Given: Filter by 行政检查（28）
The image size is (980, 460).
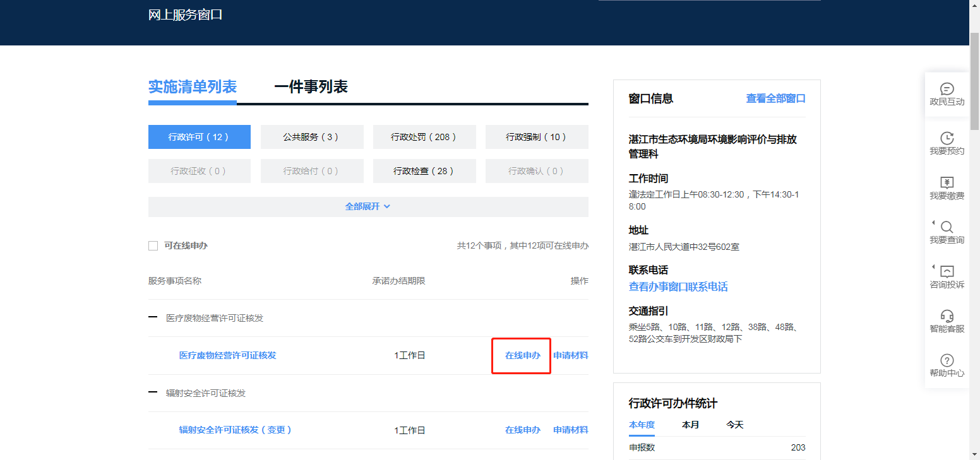Looking at the screenshot, I should [x=424, y=171].
